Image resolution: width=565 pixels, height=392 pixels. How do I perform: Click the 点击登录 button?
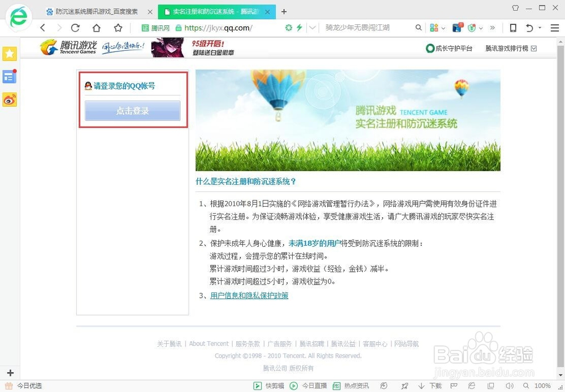133,111
